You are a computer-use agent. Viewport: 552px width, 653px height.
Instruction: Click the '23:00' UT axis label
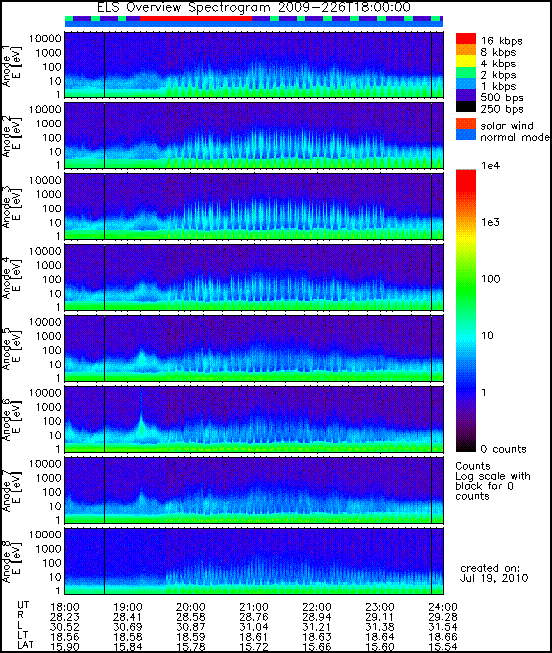[380, 607]
